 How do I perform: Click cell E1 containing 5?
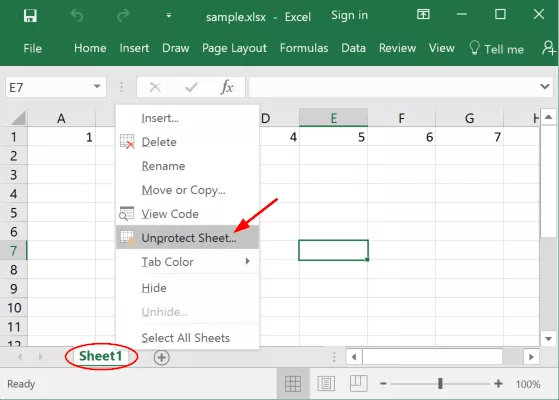[333, 137]
